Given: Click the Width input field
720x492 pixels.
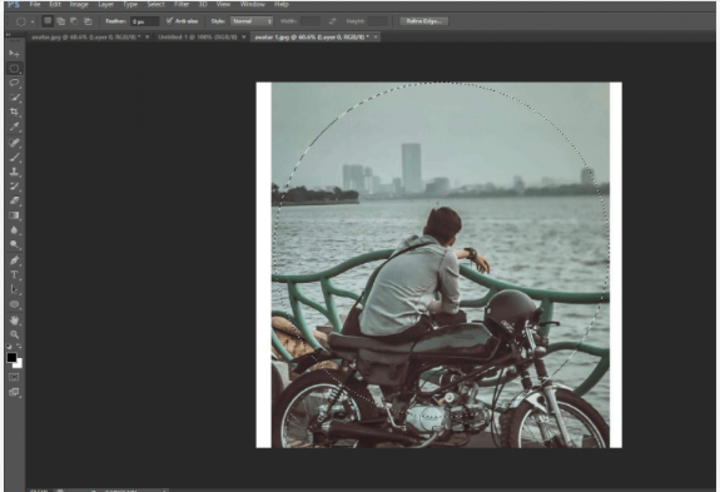Looking at the screenshot, I should coord(310,21).
